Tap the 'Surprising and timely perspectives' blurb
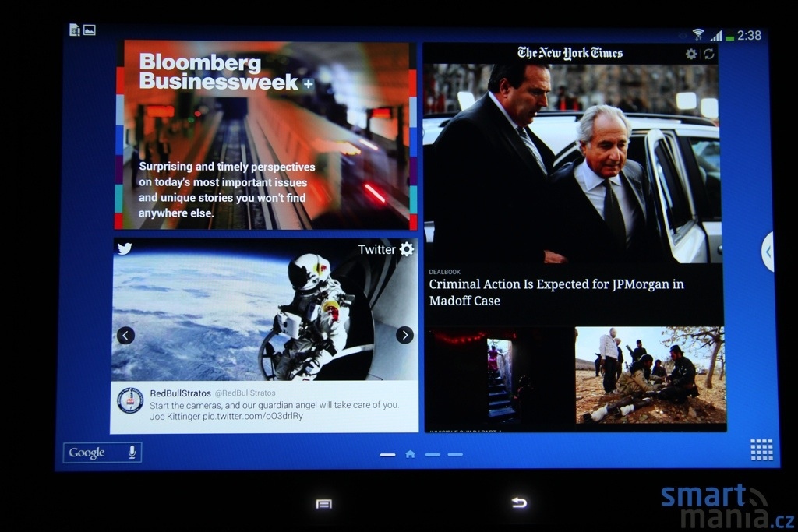798x532 pixels. (227, 190)
